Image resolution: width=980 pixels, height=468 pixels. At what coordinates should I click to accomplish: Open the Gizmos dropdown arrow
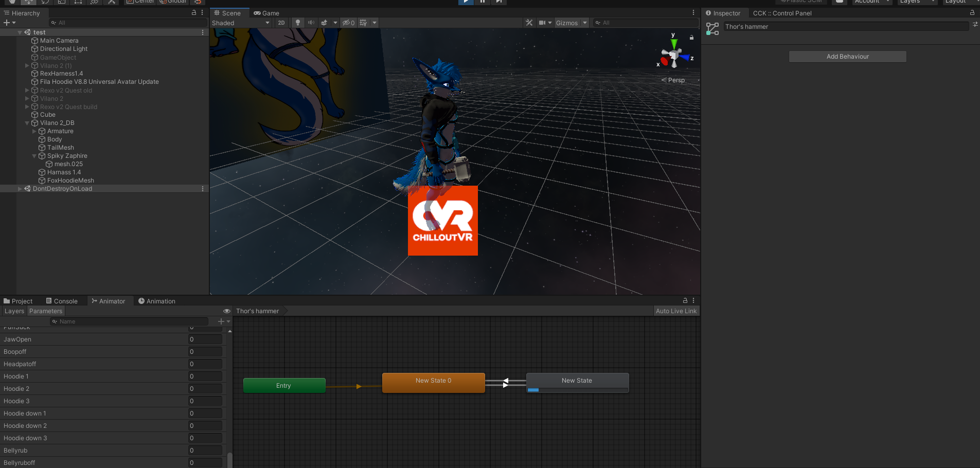point(585,23)
